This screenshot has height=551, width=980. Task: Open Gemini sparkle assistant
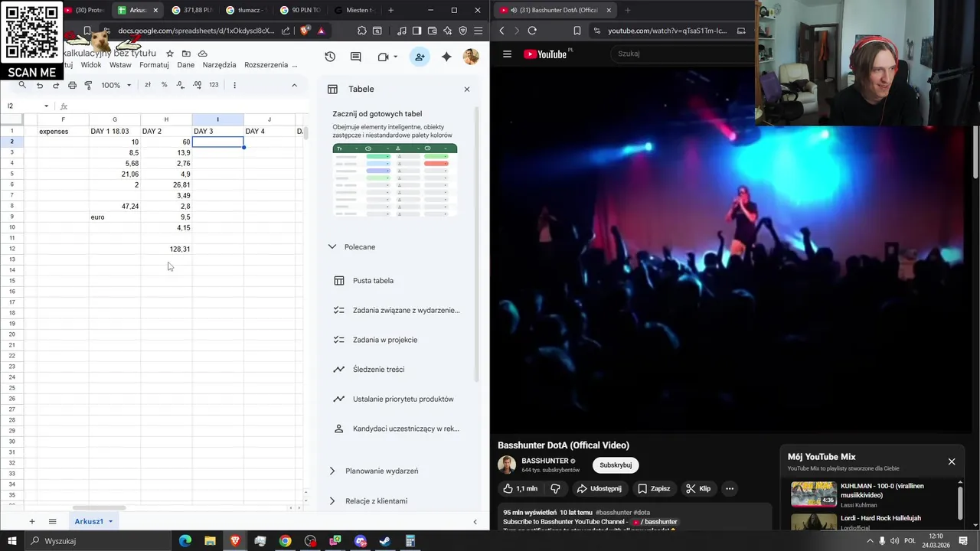tap(446, 57)
